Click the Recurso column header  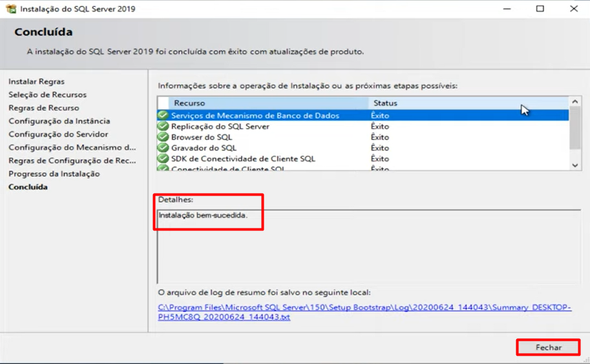point(269,103)
